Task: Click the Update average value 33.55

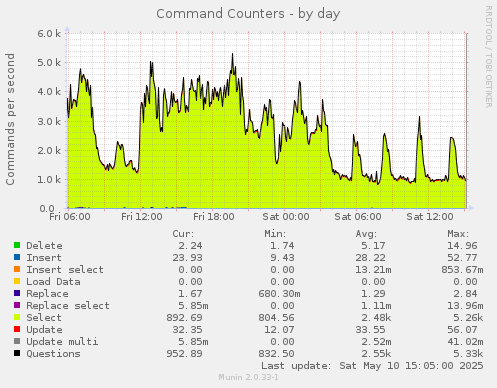Action: 370,330
